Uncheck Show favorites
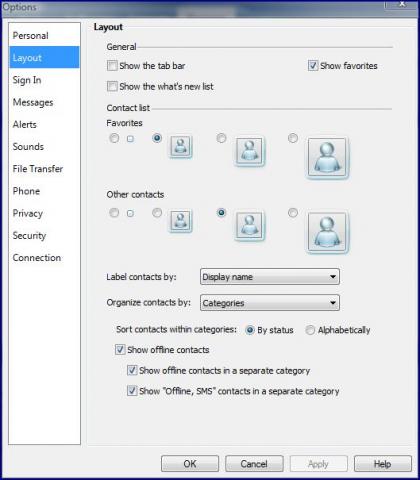 click(313, 66)
